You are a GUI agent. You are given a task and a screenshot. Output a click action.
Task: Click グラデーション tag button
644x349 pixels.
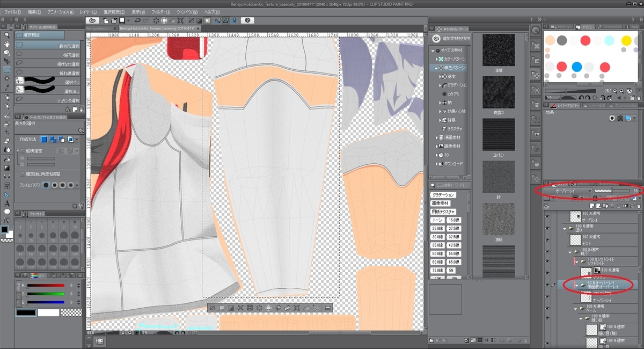coord(443,195)
